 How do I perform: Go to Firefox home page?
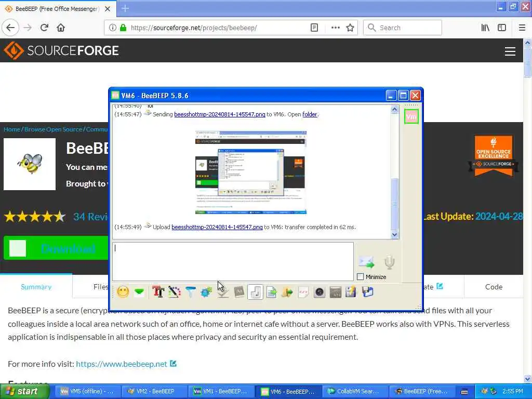pyautogui.click(x=61, y=28)
